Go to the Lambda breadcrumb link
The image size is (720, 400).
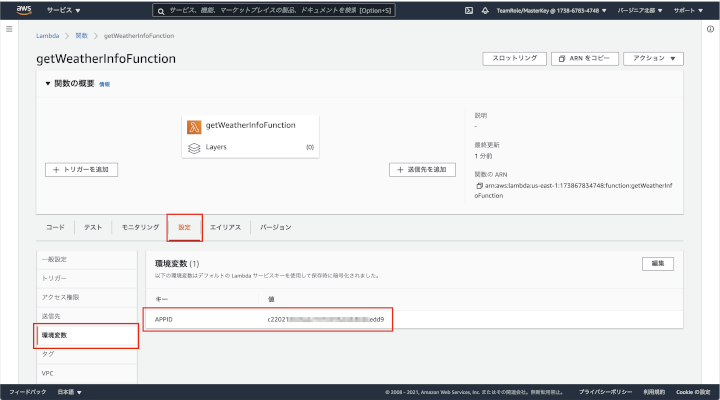coord(47,36)
